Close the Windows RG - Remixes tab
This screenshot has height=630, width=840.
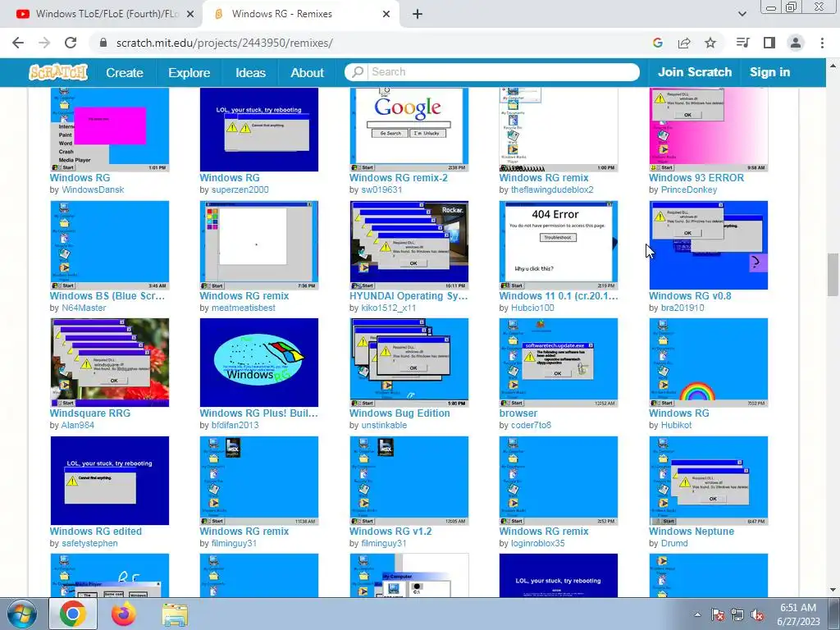pos(386,15)
